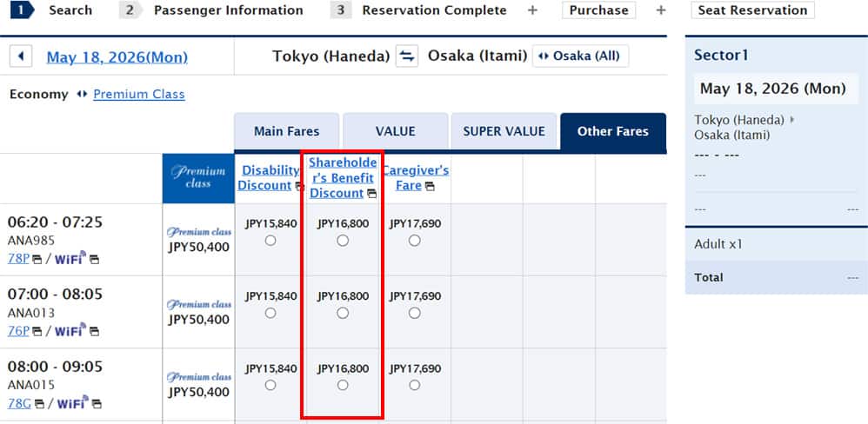This screenshot has height=424, width=868.
Task: Click WiFi icon for flight ANA015
Action: tap(70, 403)
